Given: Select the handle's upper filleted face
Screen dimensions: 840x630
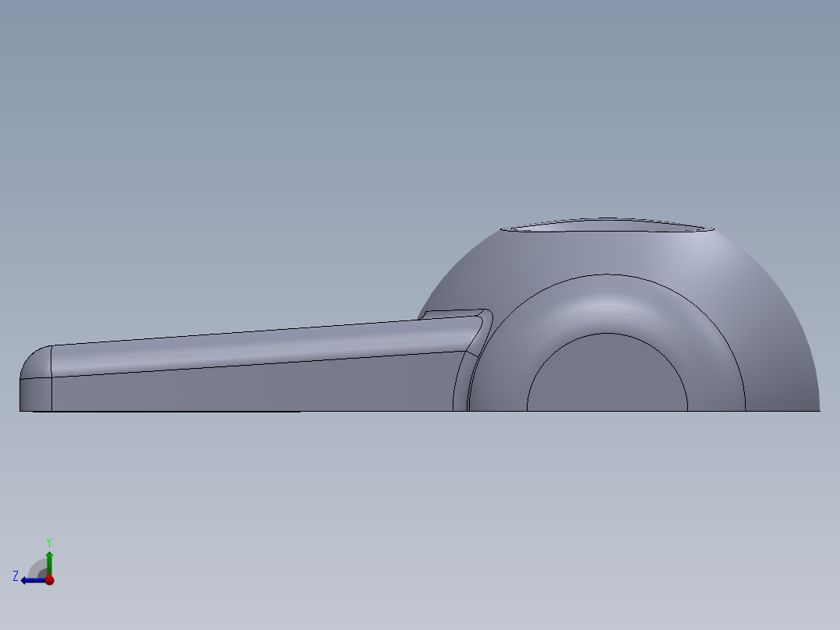Looking at the screenshot, I should pyautogui.click(x=268, y=346).
